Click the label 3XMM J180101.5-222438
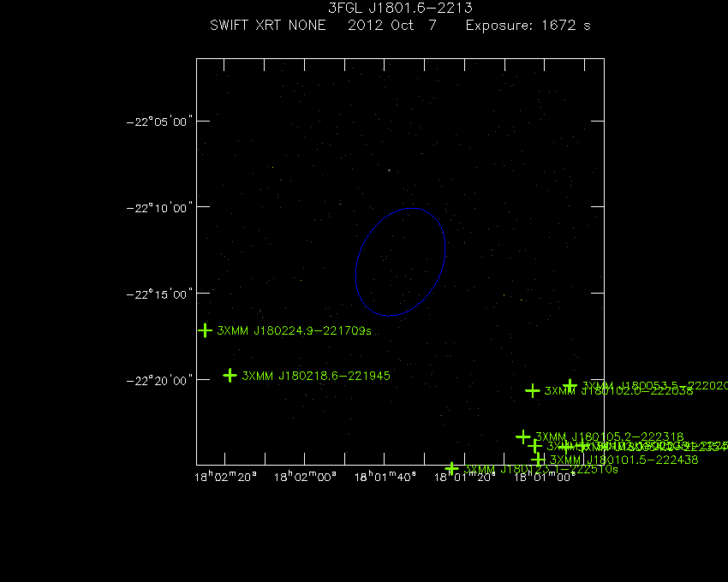 (624, 460)
